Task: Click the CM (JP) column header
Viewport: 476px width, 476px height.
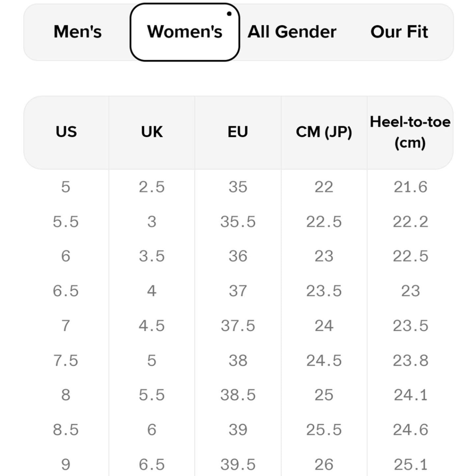Action: point(324,132)
